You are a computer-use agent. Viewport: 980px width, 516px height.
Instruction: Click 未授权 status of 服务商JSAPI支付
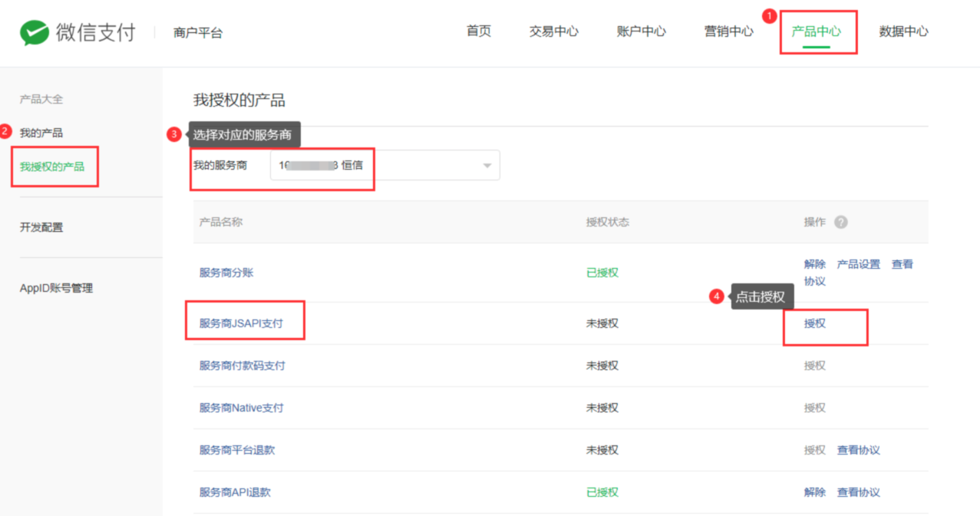click(x=602, y=323)
